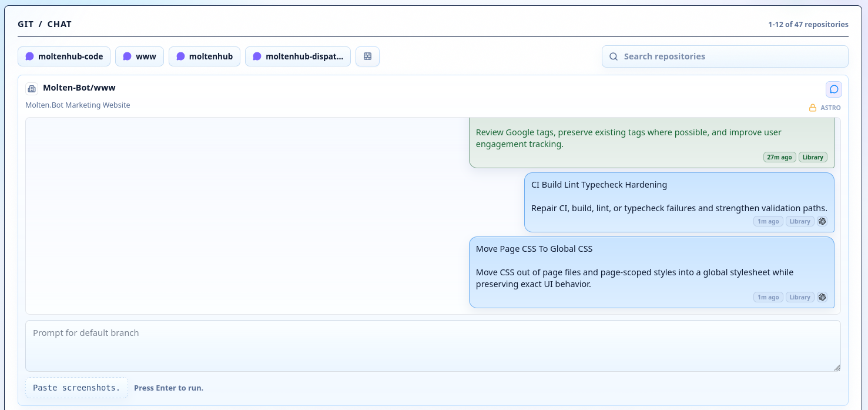This screenshot has height=410, width=868.
Task: Click the search magnifier icon
Action: pyautogui.click(x=614, y=56)
